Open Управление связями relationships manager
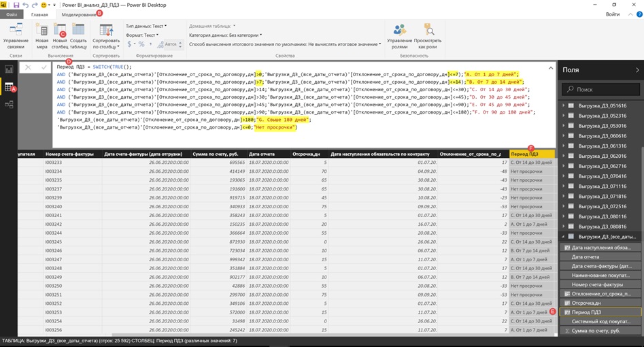This screenshot has width=644, height=347. [16, 37]
